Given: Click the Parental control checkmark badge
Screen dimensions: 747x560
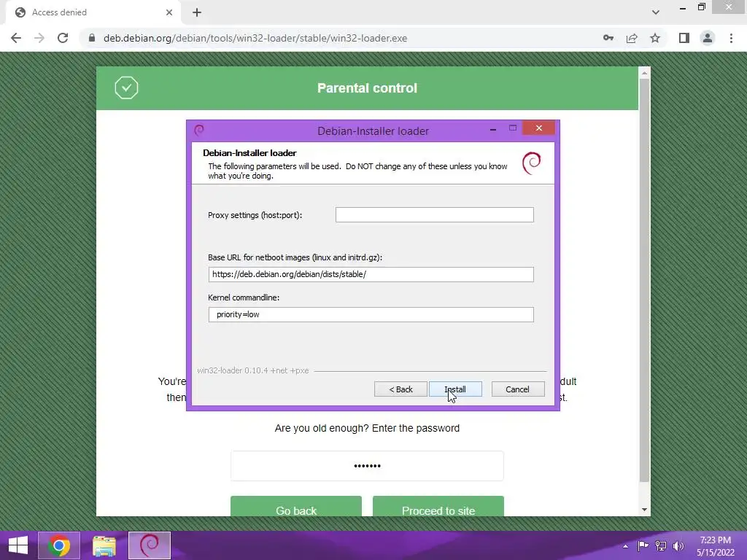Looking at the screenshot, I should [126, 87].
